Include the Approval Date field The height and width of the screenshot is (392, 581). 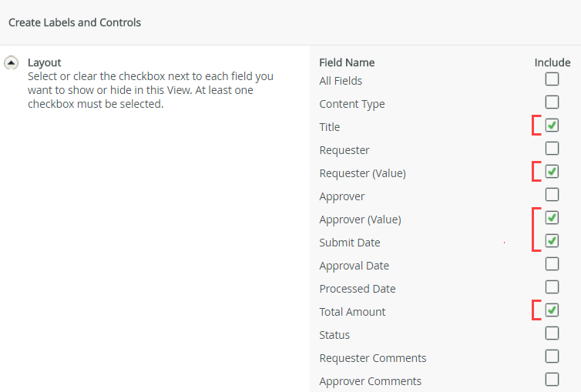point(552,263)
